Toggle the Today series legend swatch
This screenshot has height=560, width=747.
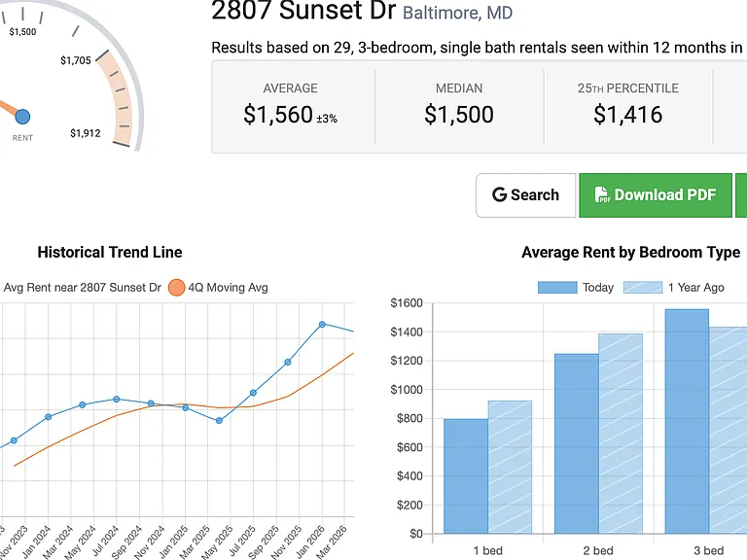pyautogui.click(x=557, y=288)
